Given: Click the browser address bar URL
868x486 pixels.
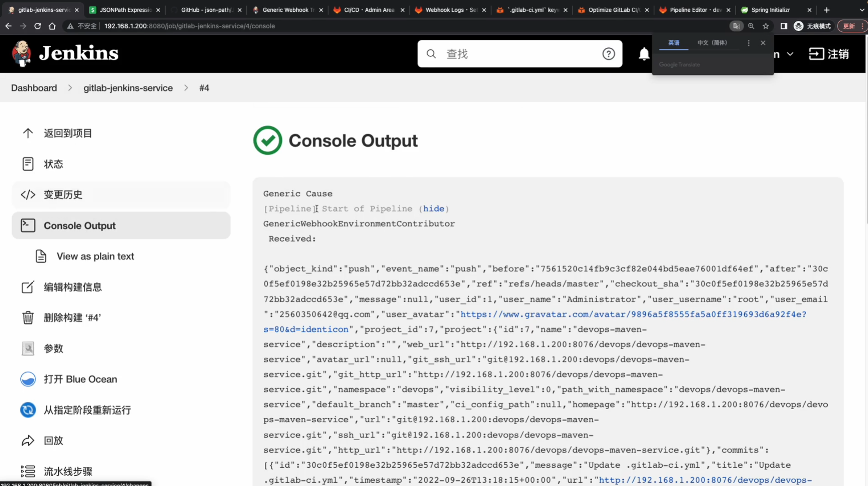Looking at the screenshot, I should [x=190, y=26].
